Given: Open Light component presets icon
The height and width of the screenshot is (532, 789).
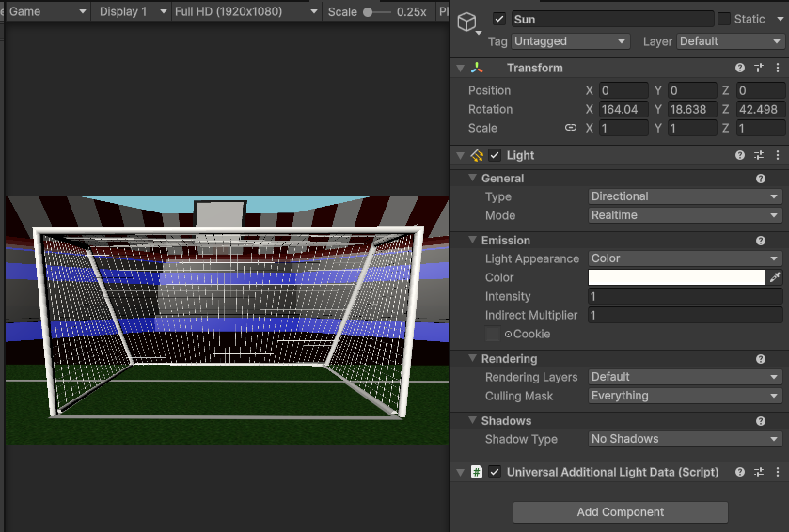Looking at the screenshot, I should (x=759, y=155).
